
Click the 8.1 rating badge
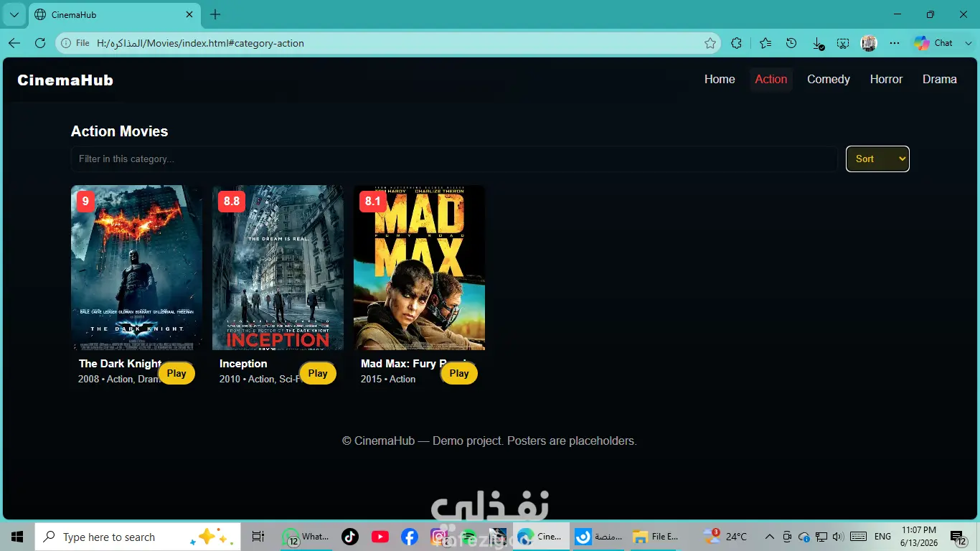click(373, 201)
